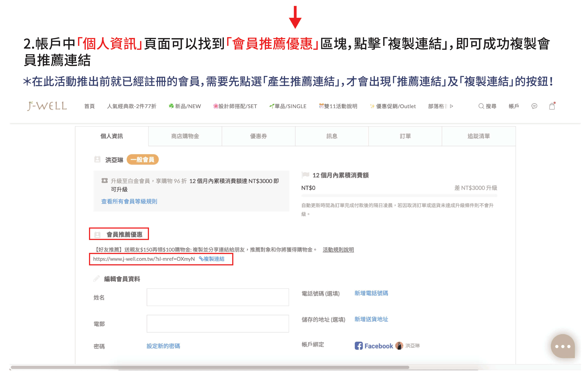Click the horizontal scrollbar at bottom
Image resolution: width=588 pixels, height=377 pixels.
click(210, 367)
